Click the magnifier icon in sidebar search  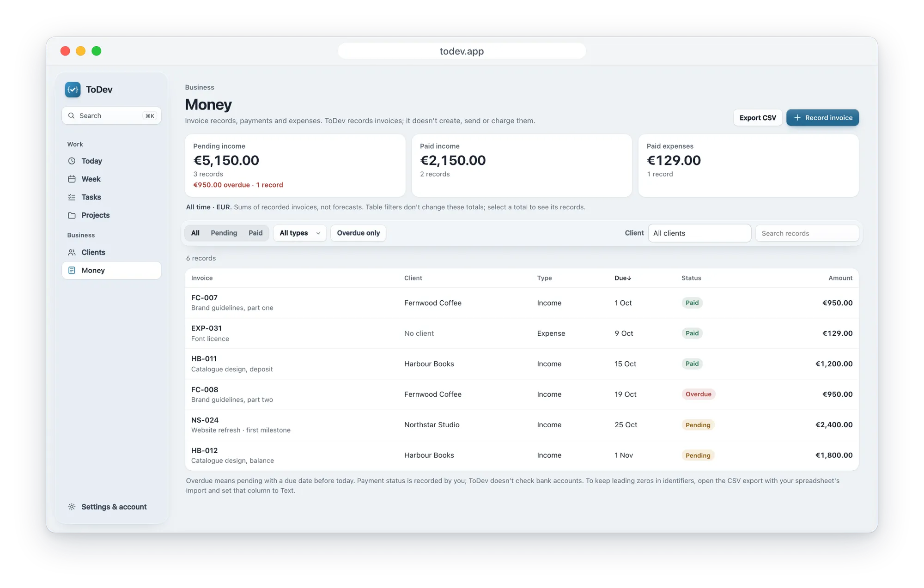coord(71,115)
